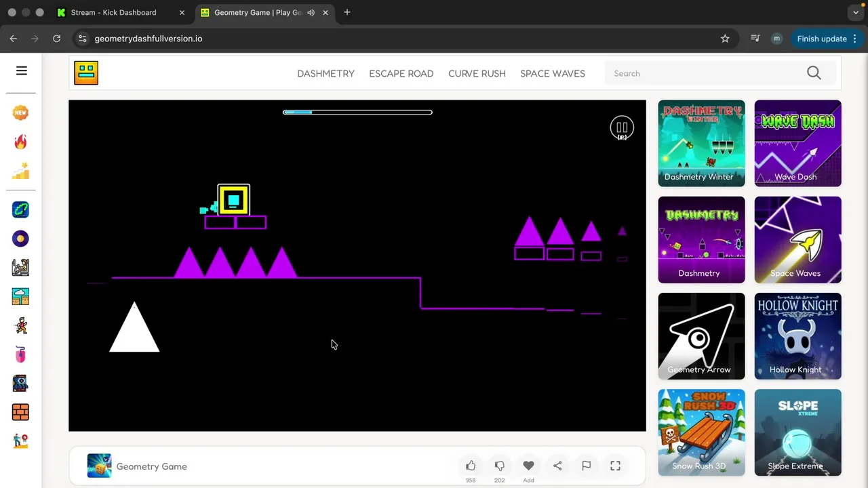The height and width of the screenshot is (488, 868).
Task: Click the orange brick wall icon
Action: (x=20, y=412)
